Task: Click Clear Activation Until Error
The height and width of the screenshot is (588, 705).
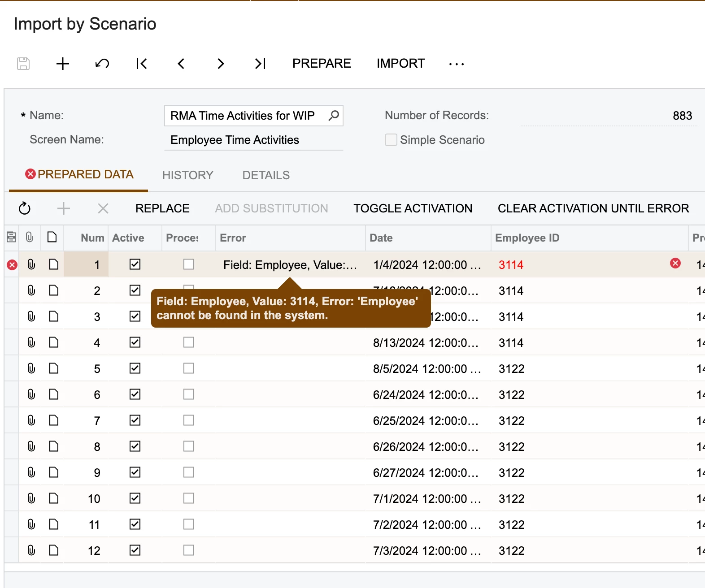Action: pos(593,208)
